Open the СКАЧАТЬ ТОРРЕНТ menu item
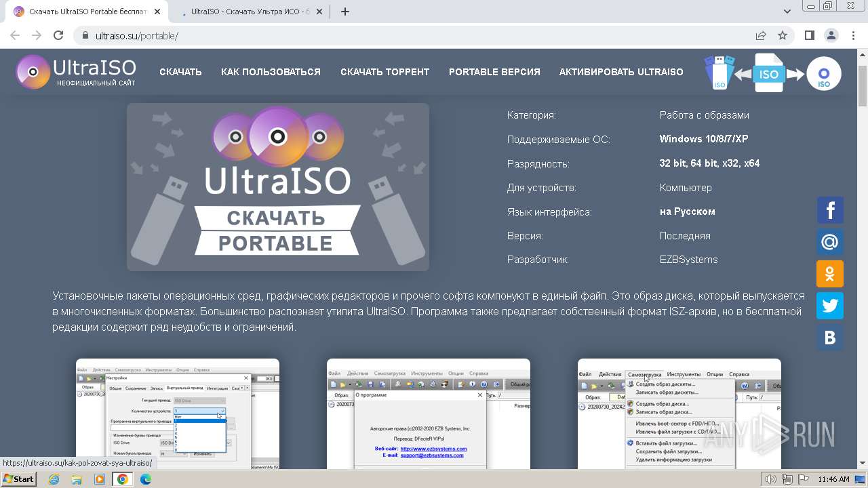This screenshot has width=868, height=488. (x=384, y=72)
